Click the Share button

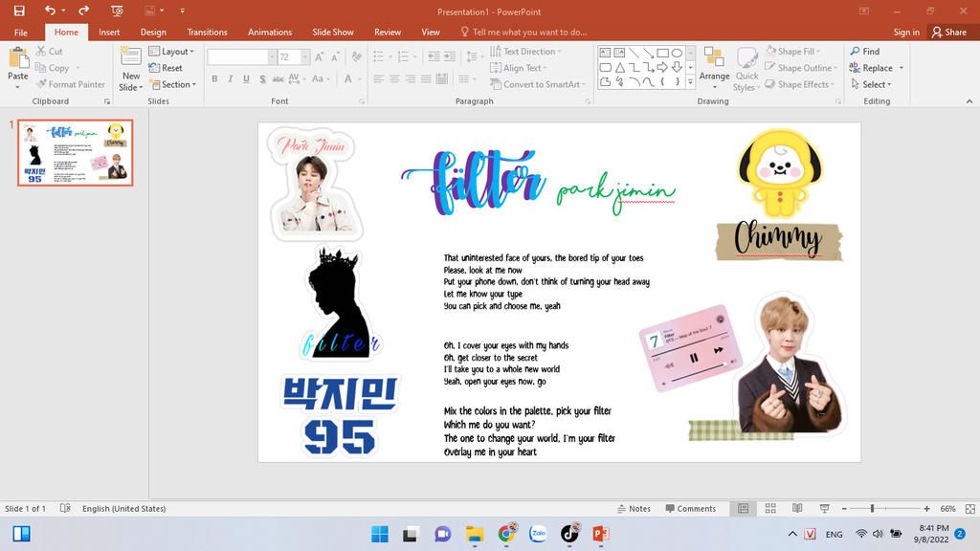(948, 32)
